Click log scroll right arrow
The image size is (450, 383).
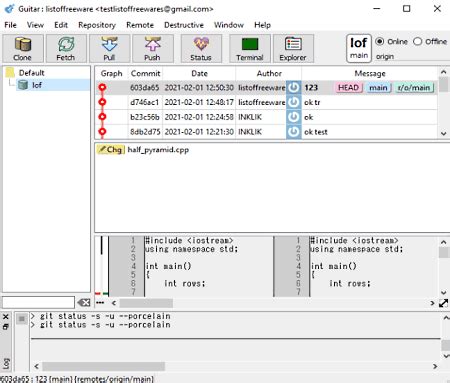coord(435,366)
